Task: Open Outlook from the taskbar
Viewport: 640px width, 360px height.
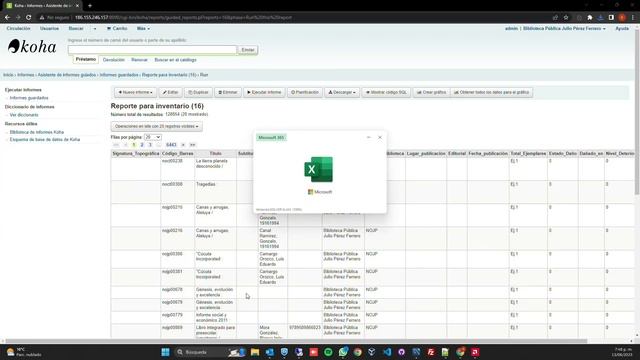Action: tap(270, 352)
